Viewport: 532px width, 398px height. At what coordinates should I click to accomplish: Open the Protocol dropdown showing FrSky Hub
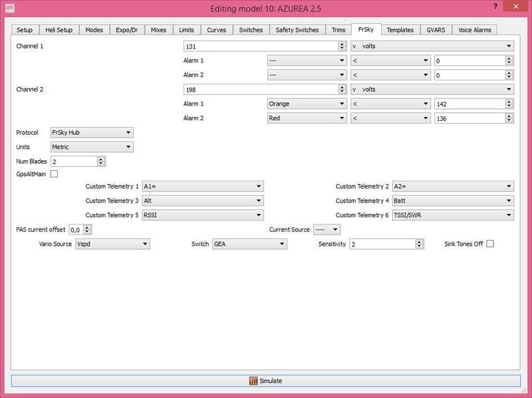(92, 132)
